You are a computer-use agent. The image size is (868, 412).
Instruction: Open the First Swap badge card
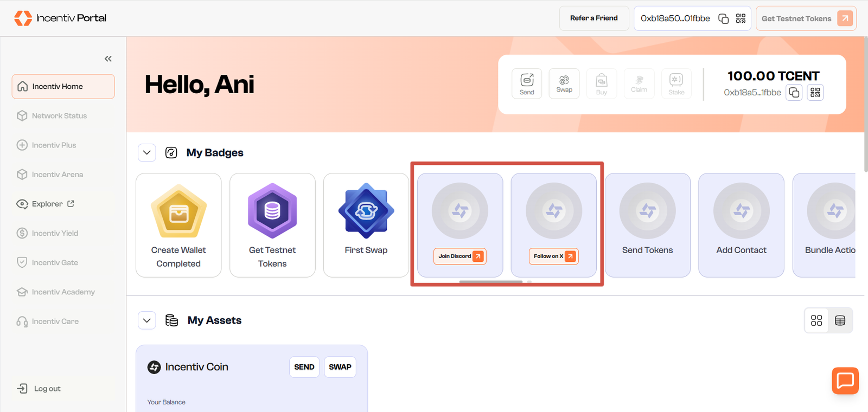click(x=366, y=225)
